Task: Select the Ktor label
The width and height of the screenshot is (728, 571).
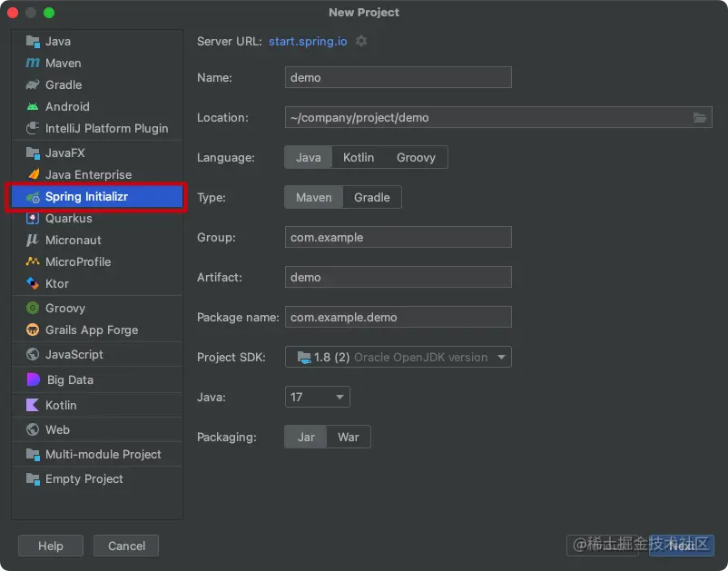Action: tap(57, 283)
